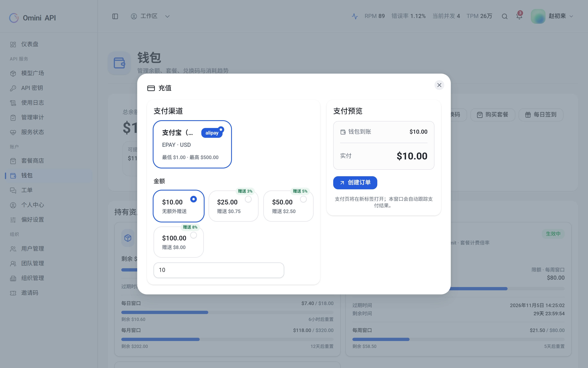Open 用户管理 in the sidebar

click(x=49, y=249)
